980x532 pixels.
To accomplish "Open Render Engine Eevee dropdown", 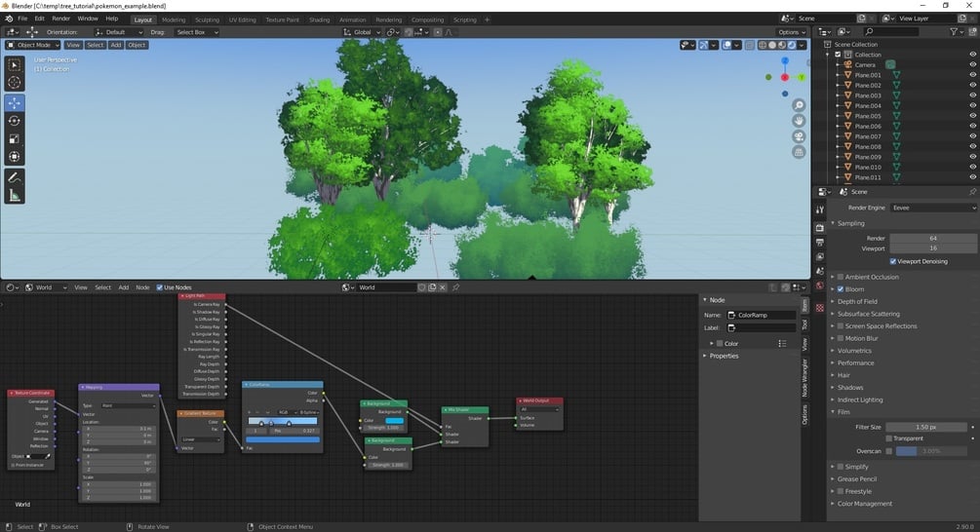I will [x=933, y=208].
